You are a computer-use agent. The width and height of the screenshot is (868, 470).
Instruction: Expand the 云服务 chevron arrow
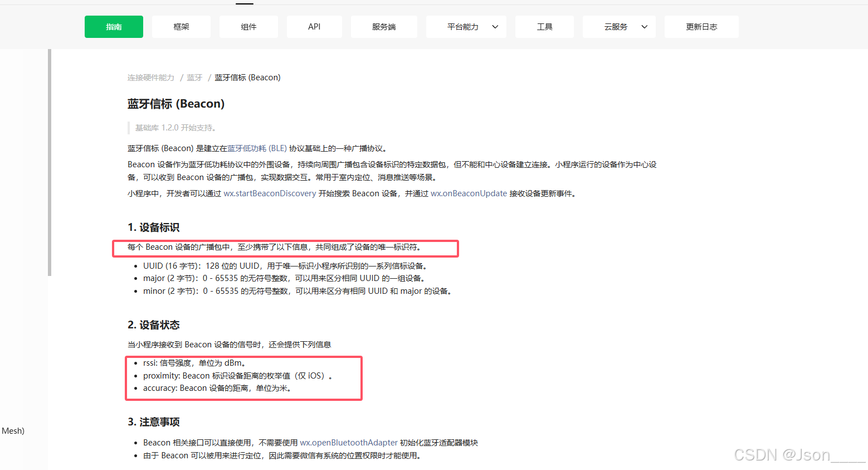click(x=645, y=27)
